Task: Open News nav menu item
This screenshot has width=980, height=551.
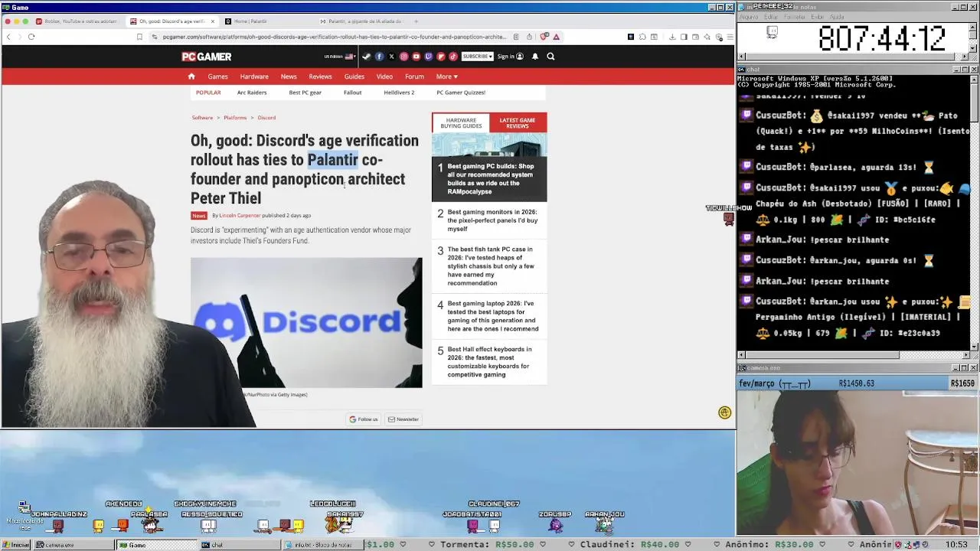Action: pyautogui.click(x=289, y=77)
